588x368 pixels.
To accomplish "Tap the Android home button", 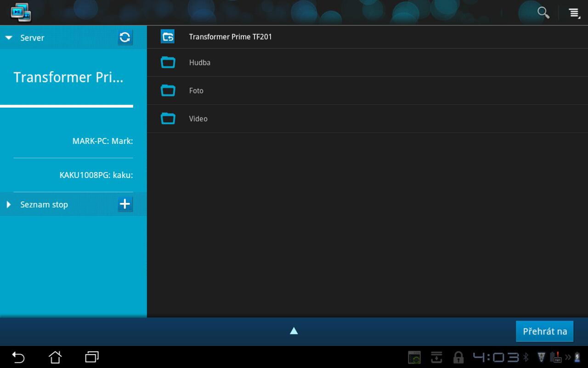I will [55, 357].
